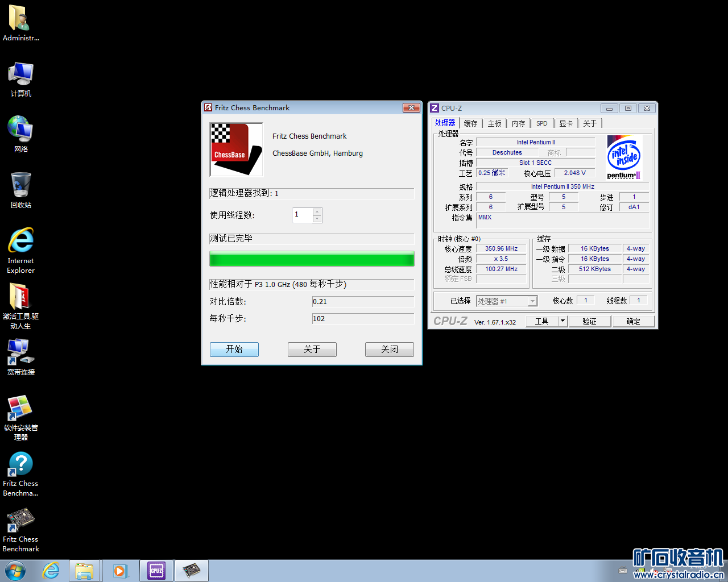The height and width of the screenshot is (582, 728).
Task: Click the 倍频 value x 3.5
Action: 502,259
